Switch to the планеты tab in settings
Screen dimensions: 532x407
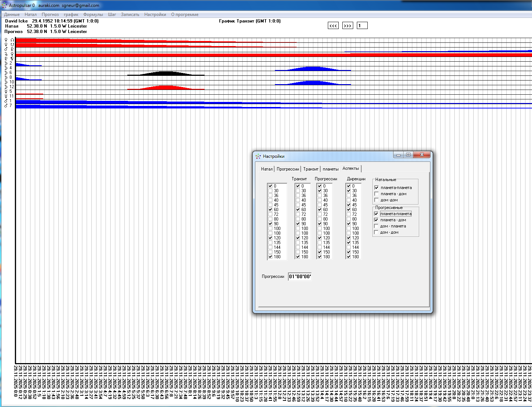tap(330, 169)
